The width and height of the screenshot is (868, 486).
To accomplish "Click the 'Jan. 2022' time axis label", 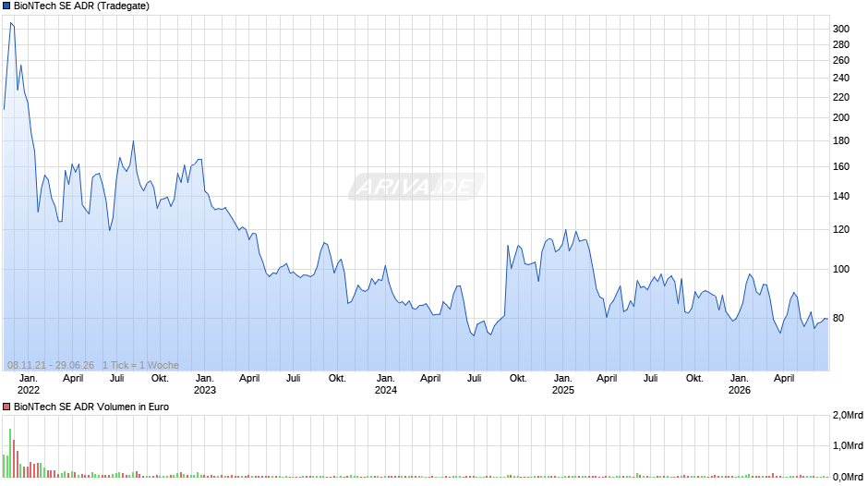I will click(29, 384).
